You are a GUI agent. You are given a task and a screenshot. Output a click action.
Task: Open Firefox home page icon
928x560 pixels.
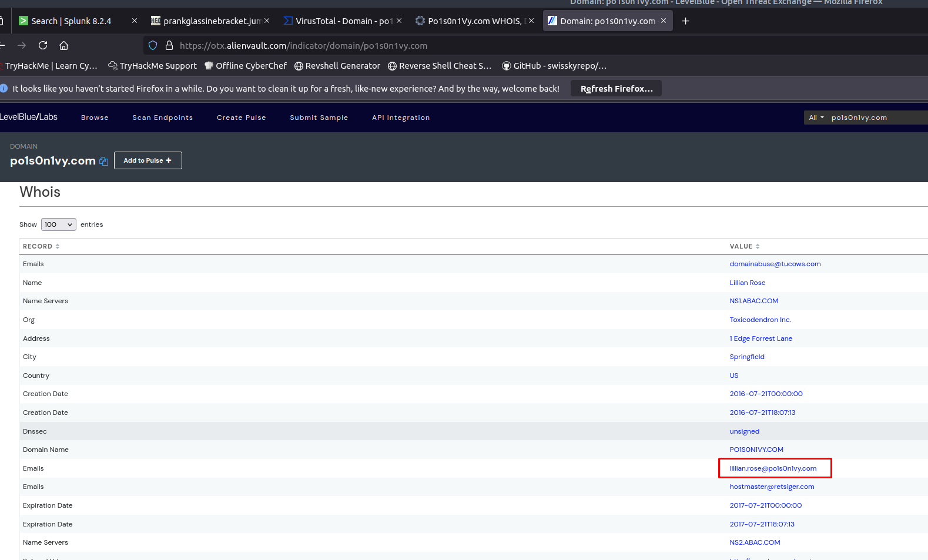(x=64, y=45)
